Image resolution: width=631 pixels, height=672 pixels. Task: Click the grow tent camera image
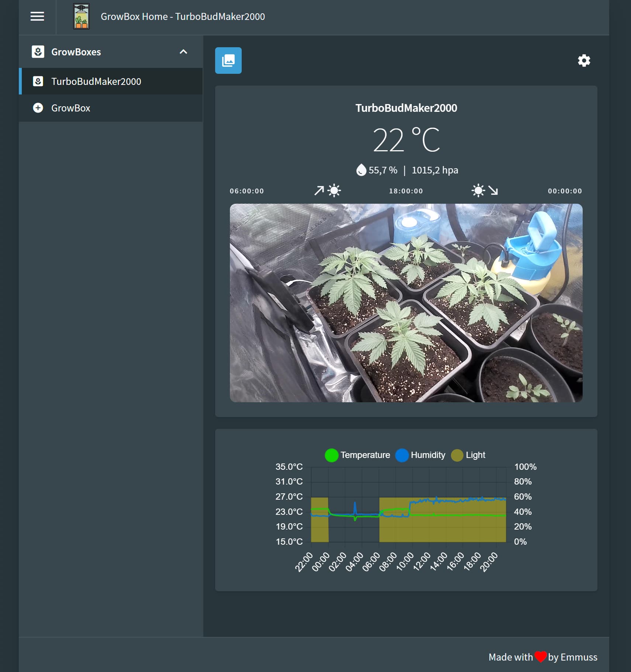(406, 303)
